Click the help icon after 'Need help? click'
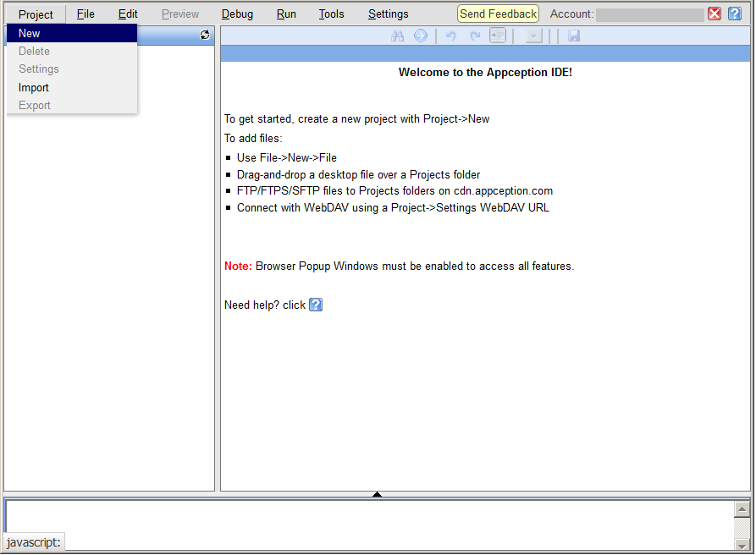This screenshot has width=756, height=555. [x=316, y=305]
